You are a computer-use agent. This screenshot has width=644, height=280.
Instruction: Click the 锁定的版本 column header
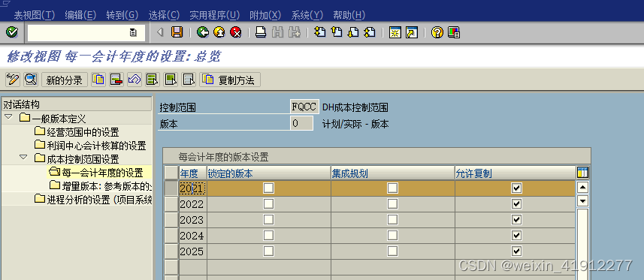point(268,173)
